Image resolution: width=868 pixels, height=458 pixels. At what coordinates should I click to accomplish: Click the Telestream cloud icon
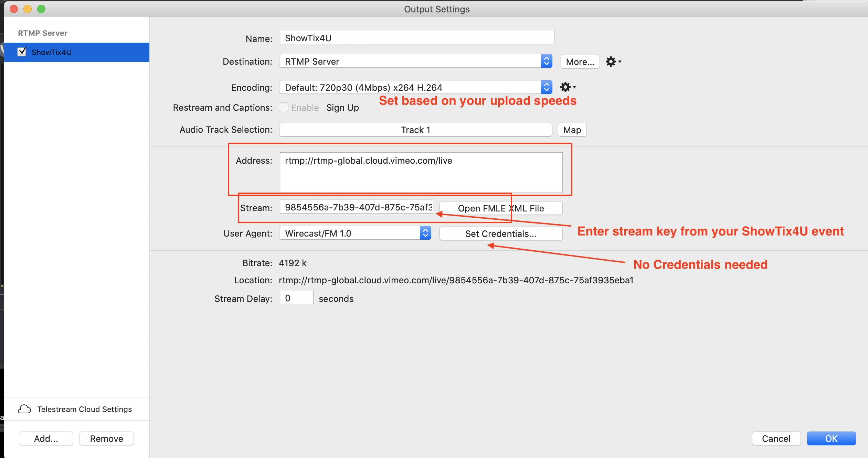pos(24,409)
